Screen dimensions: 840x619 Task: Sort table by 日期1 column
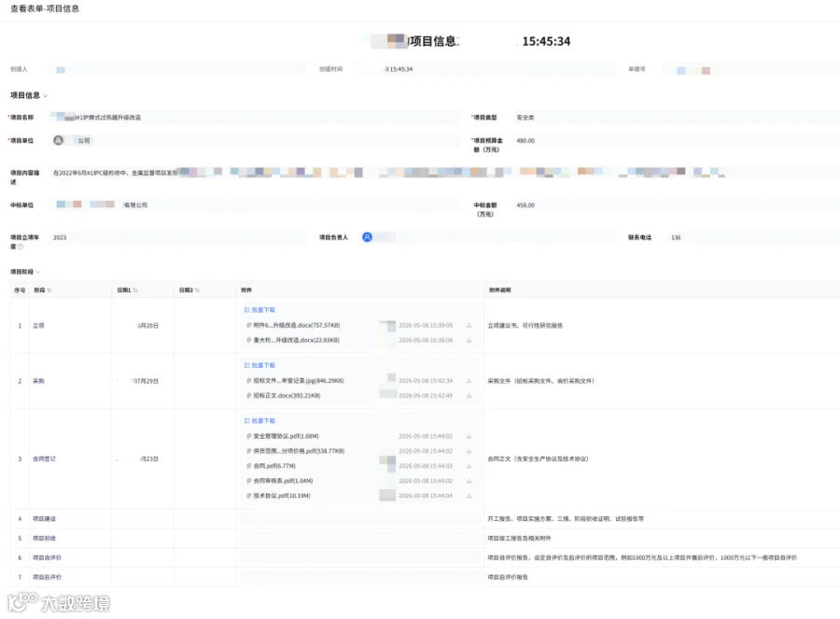pyautogui.click(x=135, y=290)
